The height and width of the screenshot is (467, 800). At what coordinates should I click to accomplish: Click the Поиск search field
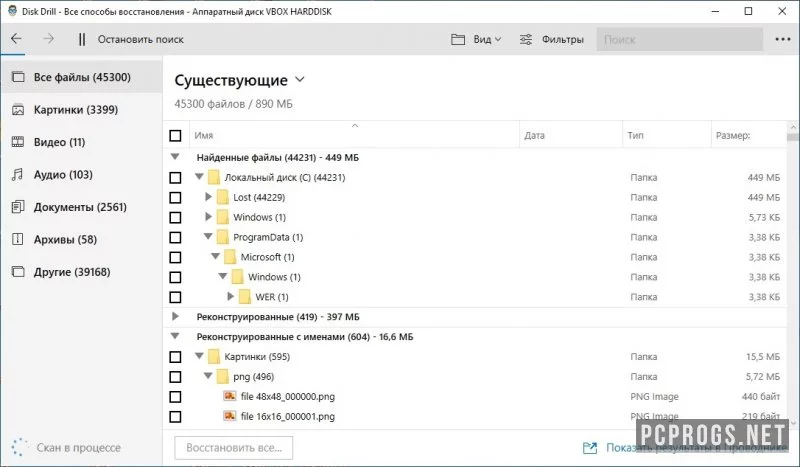[x=680, y=39]
